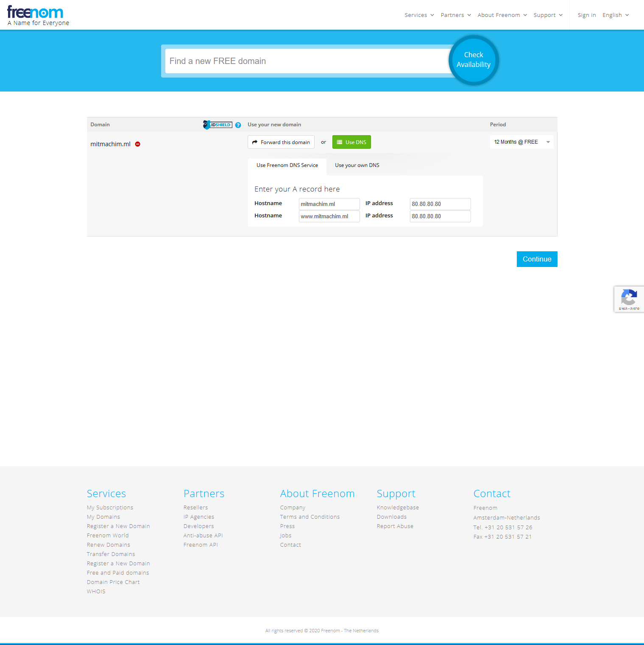Image resolution: width=644 pixels, height=645 pixels.
Task: Click the Partners footer heading
Action: coord(204,493)
